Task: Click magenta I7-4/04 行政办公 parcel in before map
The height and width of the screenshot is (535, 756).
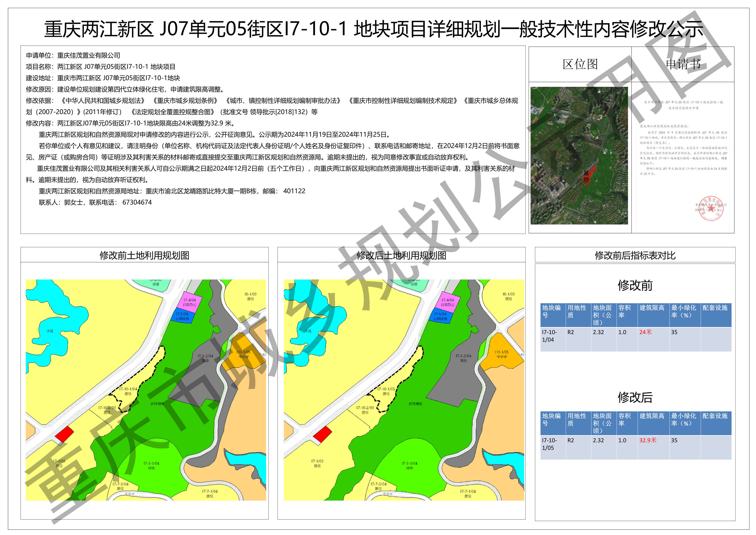Action: point(190,302)
